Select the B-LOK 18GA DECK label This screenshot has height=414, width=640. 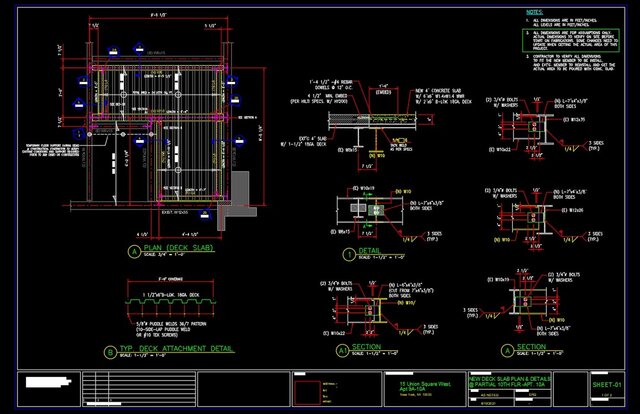pyautogui.click(x=171, y=294)
